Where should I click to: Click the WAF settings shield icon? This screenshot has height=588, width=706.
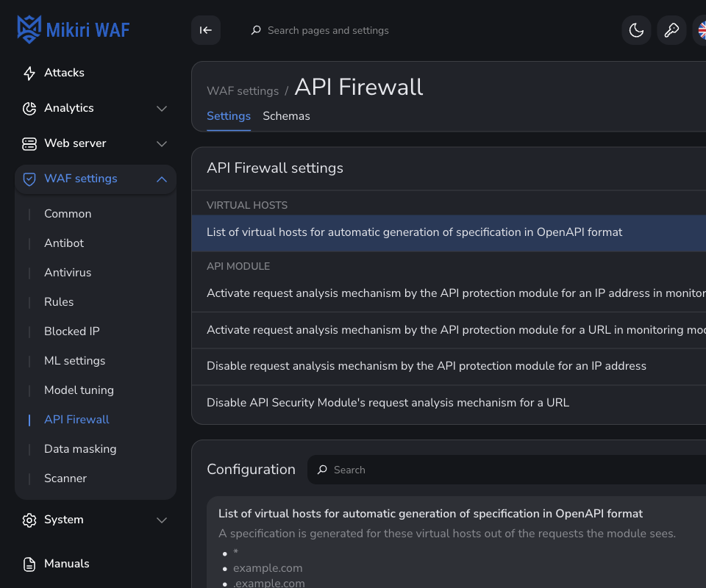29,179
